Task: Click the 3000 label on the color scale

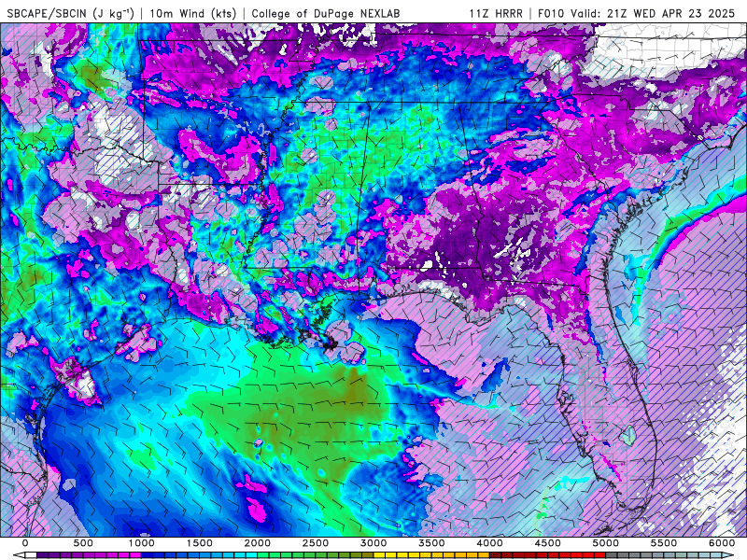Action: point(373,543)
